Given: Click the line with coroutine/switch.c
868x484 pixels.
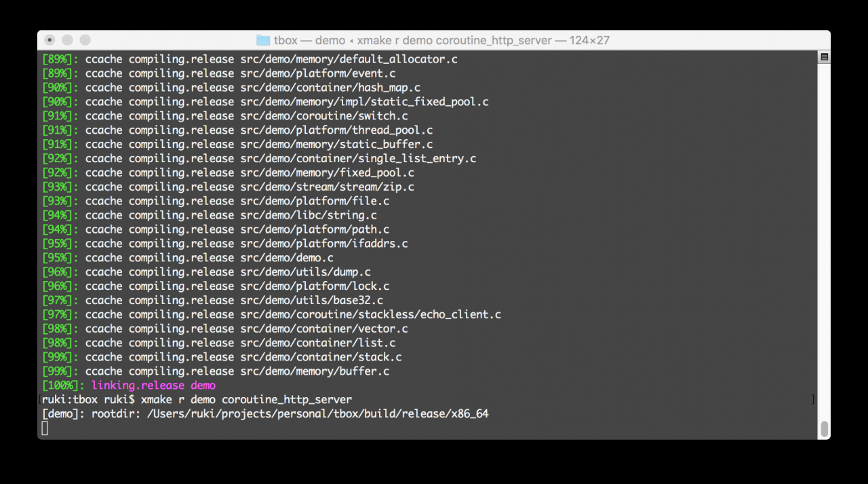Looking at the screenshot, I should (x=225, y=116).
